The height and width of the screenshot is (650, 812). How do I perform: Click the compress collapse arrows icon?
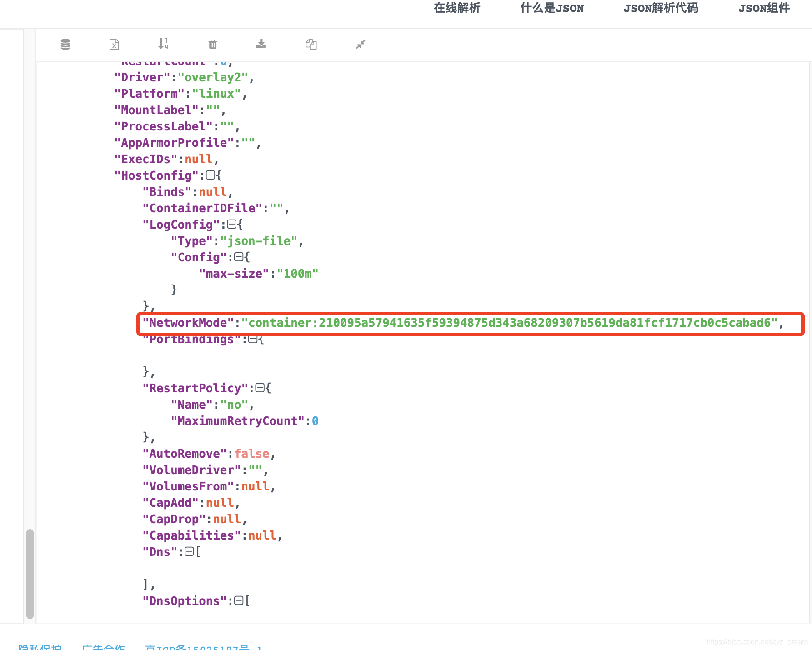pos(361,44)
